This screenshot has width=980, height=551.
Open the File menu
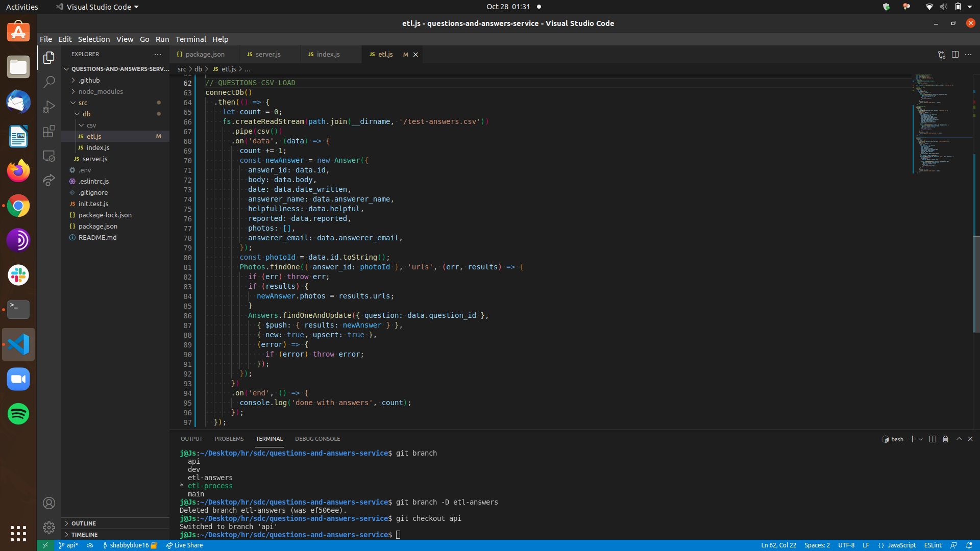[46, 39]
